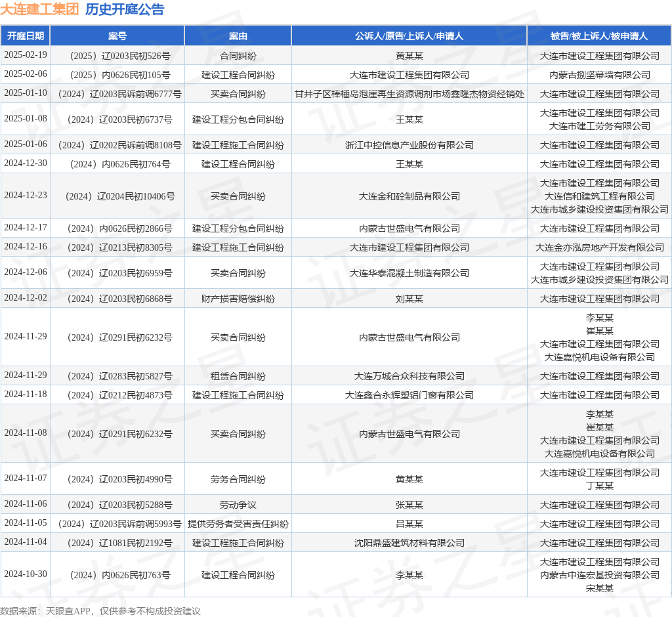Viewport: 672px width, 617px height.
Task: Click the 案号 column header
Action: (x=117, y=36)
